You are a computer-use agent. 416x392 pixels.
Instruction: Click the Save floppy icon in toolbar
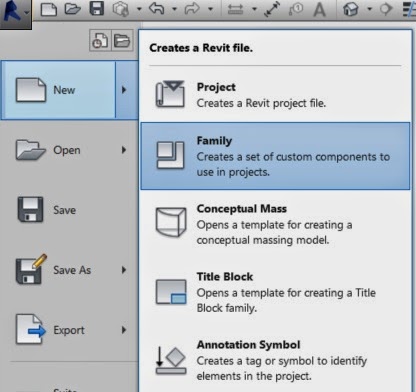[97, 9]
